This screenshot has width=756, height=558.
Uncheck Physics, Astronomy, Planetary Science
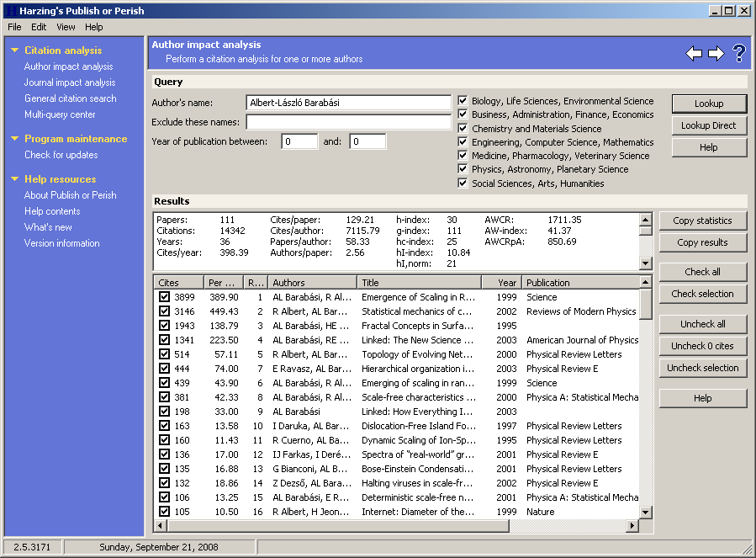[463, 169]
